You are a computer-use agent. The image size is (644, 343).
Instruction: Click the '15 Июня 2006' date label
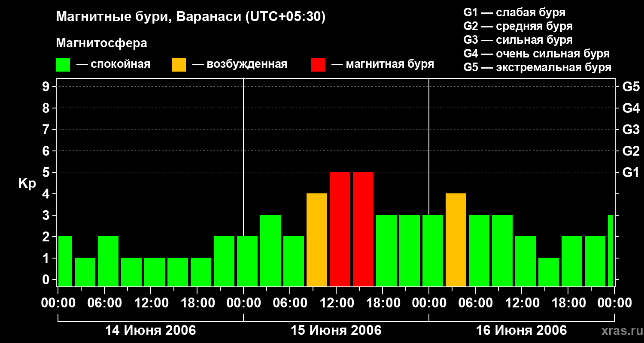(336, 331)
